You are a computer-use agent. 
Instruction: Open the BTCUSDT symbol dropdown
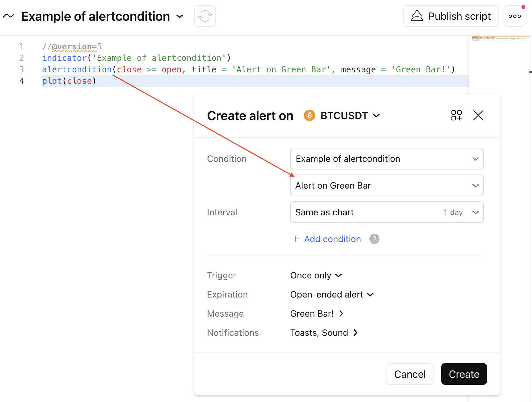(x=350, y=116)
